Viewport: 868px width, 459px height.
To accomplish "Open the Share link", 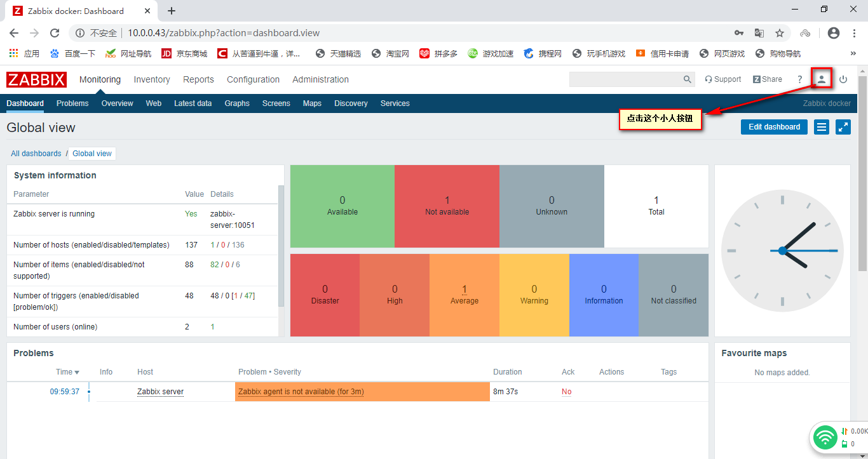I will click(768, 79).
